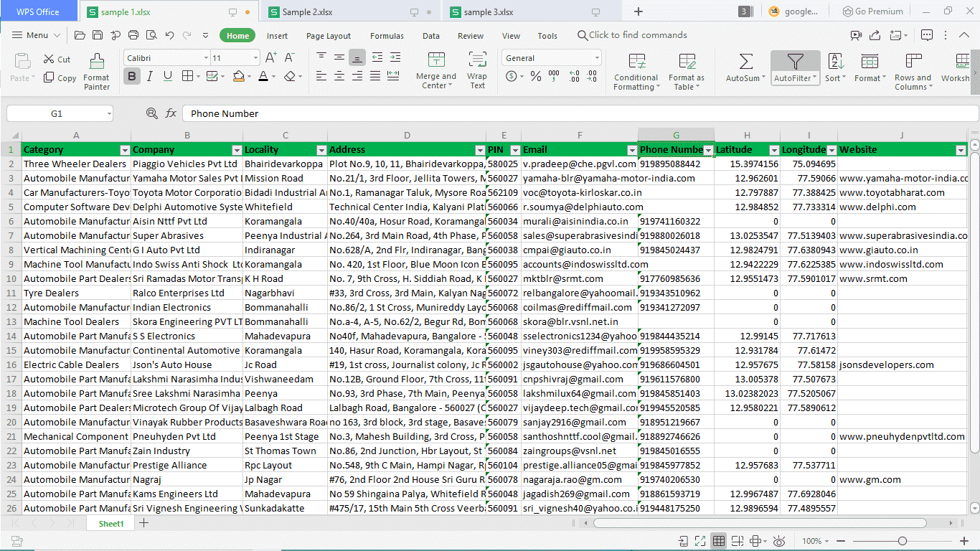Apply the font color A swatch
Viewport: 980px width, 551px height.
tap(263, 76)
